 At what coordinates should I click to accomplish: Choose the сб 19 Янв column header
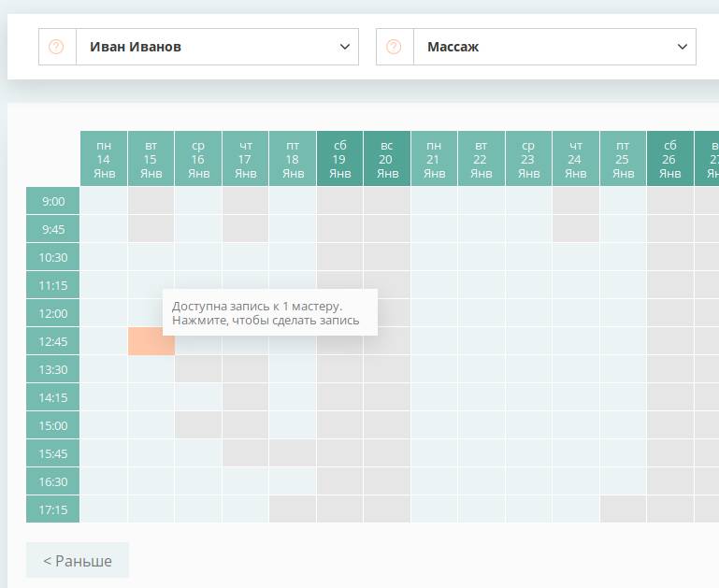point(339,159)
